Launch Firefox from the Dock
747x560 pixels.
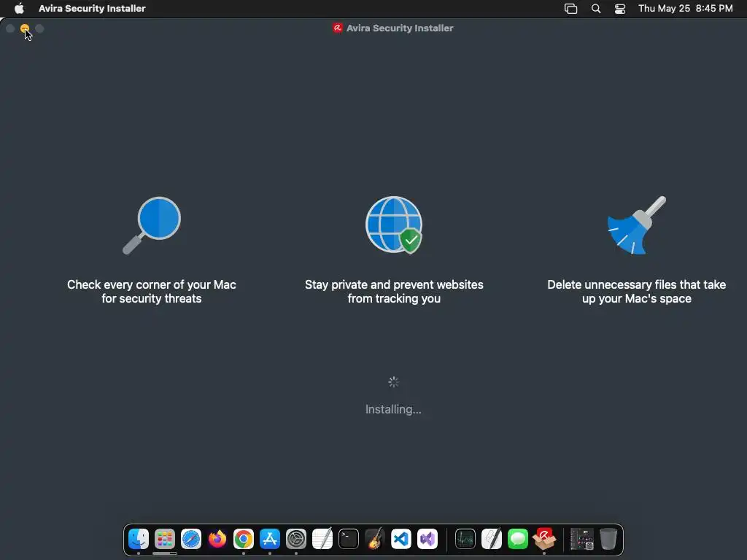(x=217, y=539)
